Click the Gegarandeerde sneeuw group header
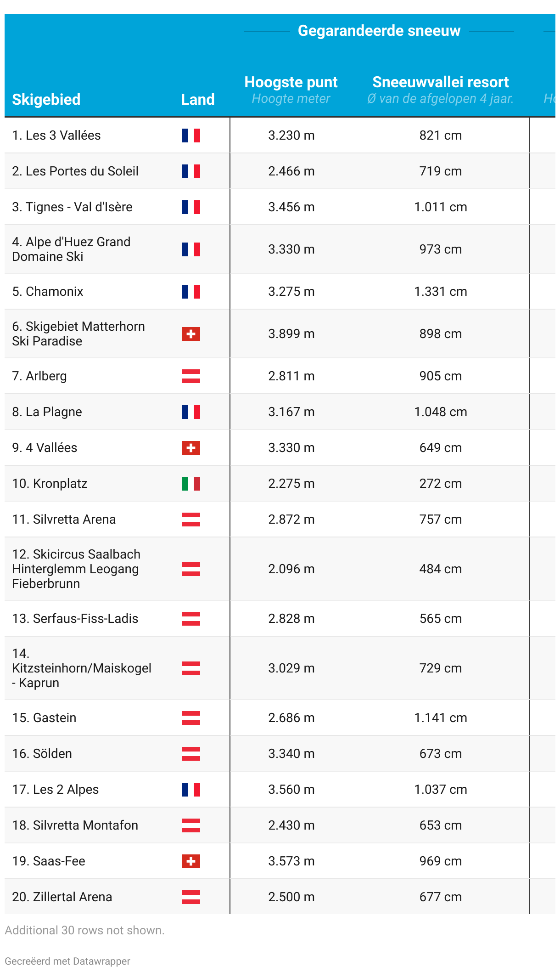 pos(379,31)
